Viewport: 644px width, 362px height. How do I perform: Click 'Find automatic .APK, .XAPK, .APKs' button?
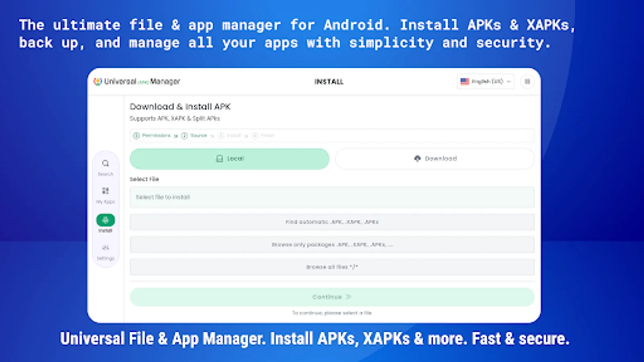332,222
